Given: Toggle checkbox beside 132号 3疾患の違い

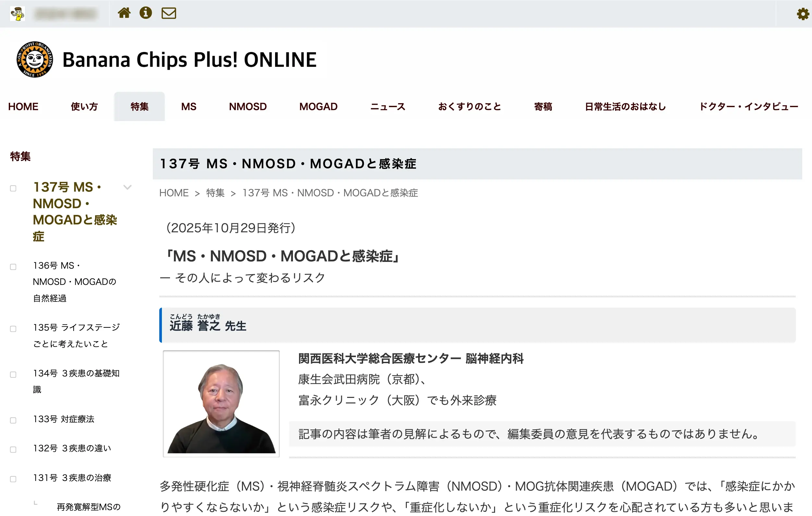Looking at the screenshot, I should pos(13,450).
